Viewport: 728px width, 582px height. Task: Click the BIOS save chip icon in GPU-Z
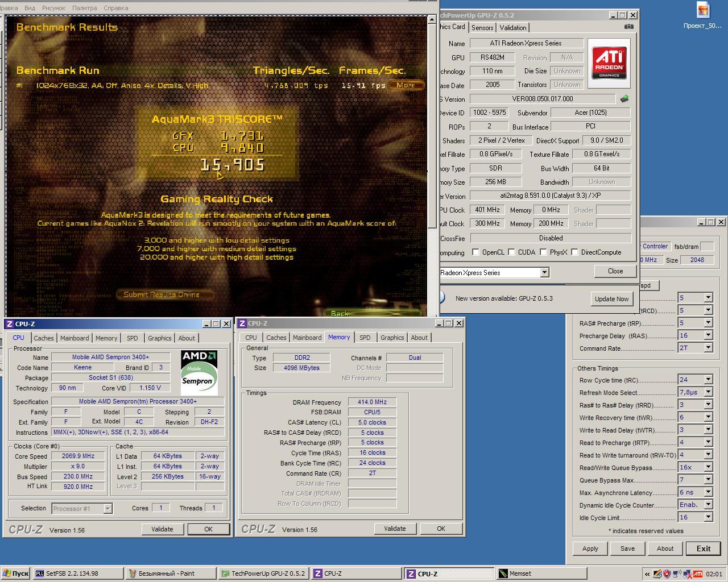coord(624,99)
